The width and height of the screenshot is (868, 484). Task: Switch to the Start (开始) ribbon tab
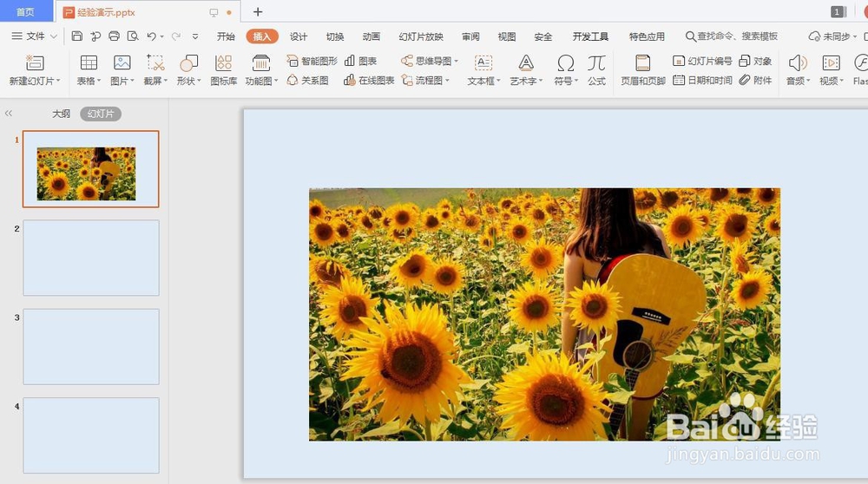226,36
